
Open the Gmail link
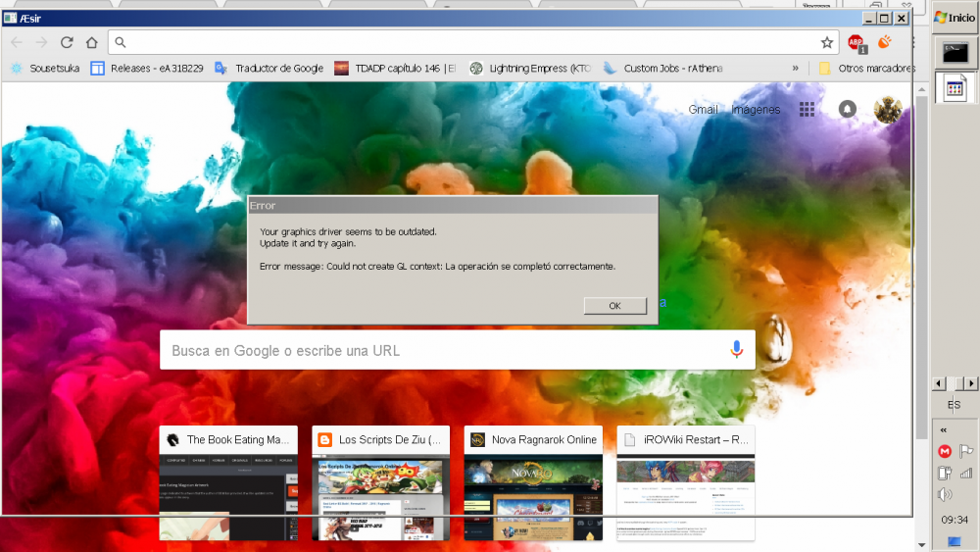tap(703, 110)
